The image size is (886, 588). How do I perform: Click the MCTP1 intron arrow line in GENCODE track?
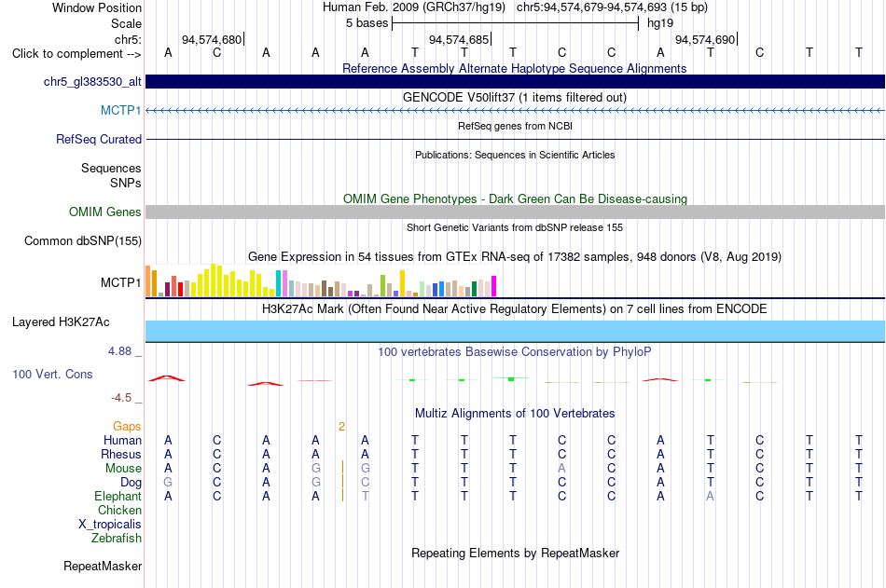click(515, 110)
